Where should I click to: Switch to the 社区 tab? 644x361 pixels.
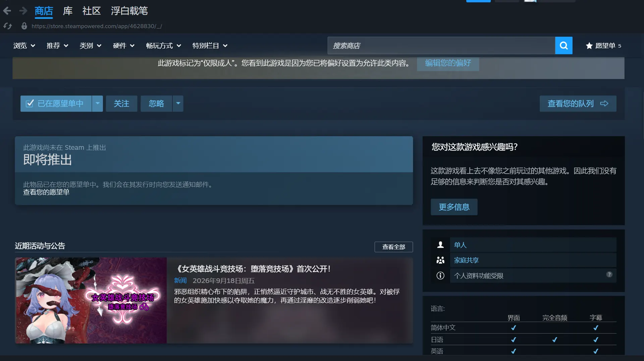(92, 11)
